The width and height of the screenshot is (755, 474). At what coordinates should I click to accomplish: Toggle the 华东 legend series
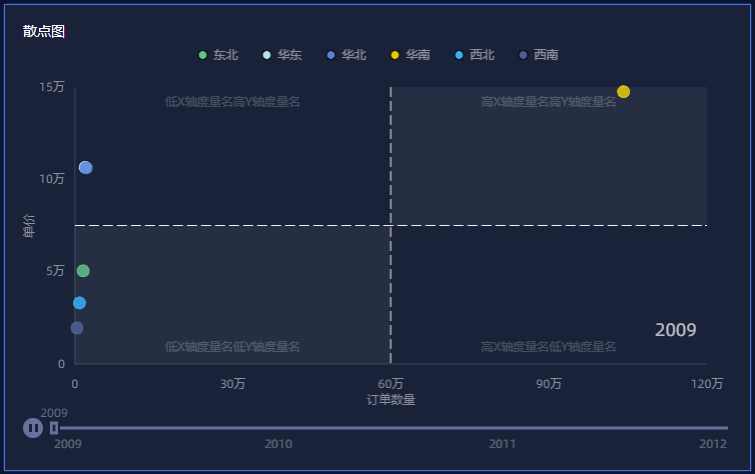pyautogui.click(x=282, y=55)
